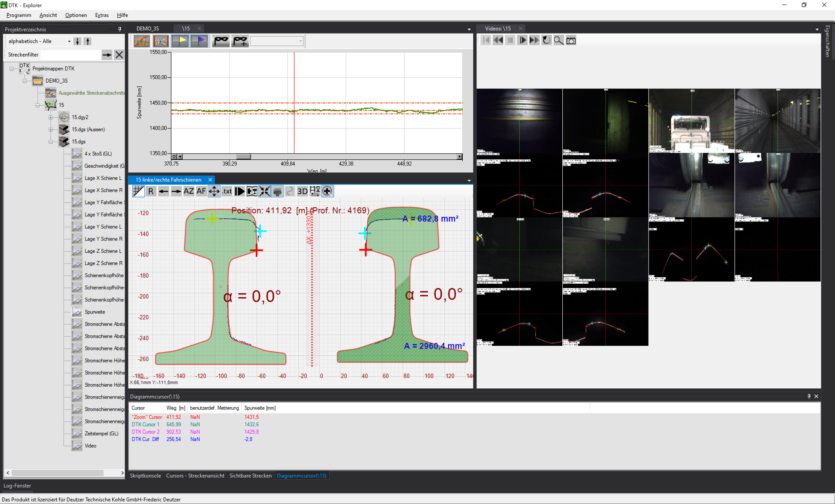Click the video snapshot camera icon
The image size is (835, 504).
tap(571, 40)
